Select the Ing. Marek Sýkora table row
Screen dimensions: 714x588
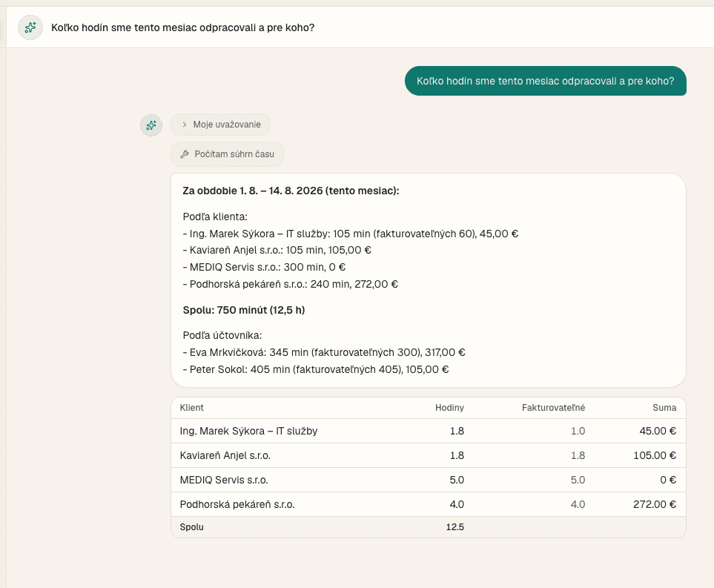429,431
